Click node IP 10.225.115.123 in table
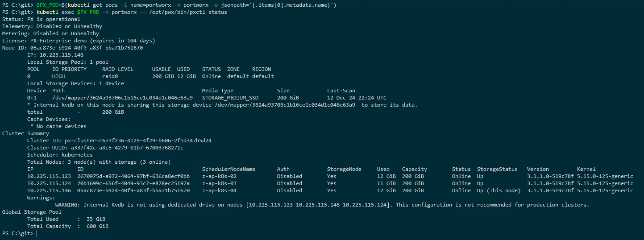This screenshot has height=240, width=644. 49,176
